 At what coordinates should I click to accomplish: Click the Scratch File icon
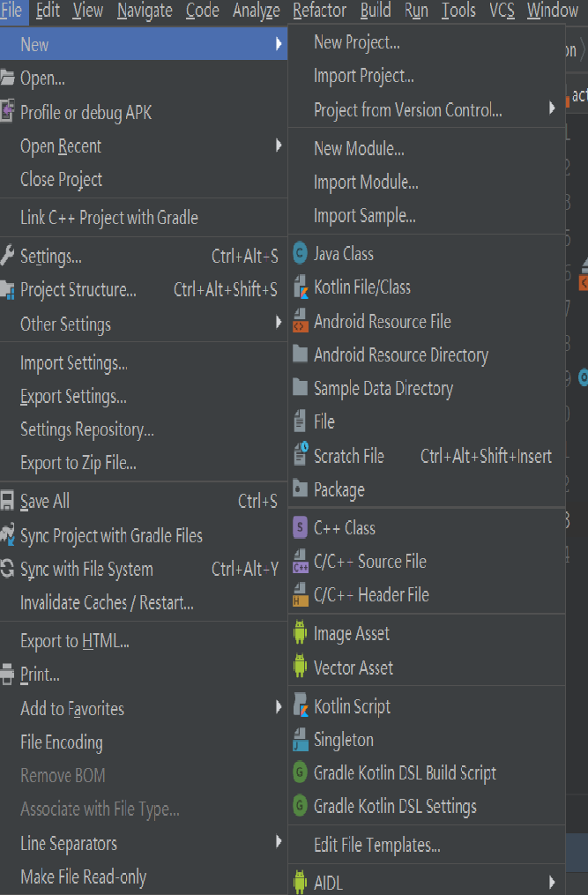300,456
